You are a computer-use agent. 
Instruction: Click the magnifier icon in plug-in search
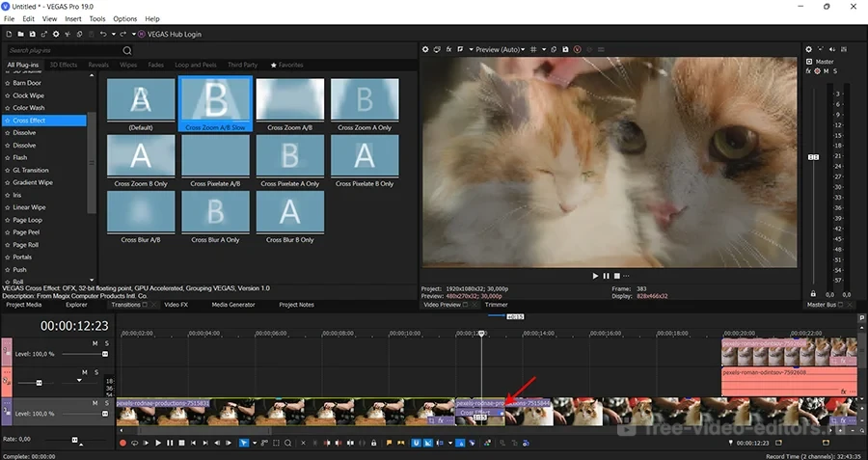click(x=127, y=50)
